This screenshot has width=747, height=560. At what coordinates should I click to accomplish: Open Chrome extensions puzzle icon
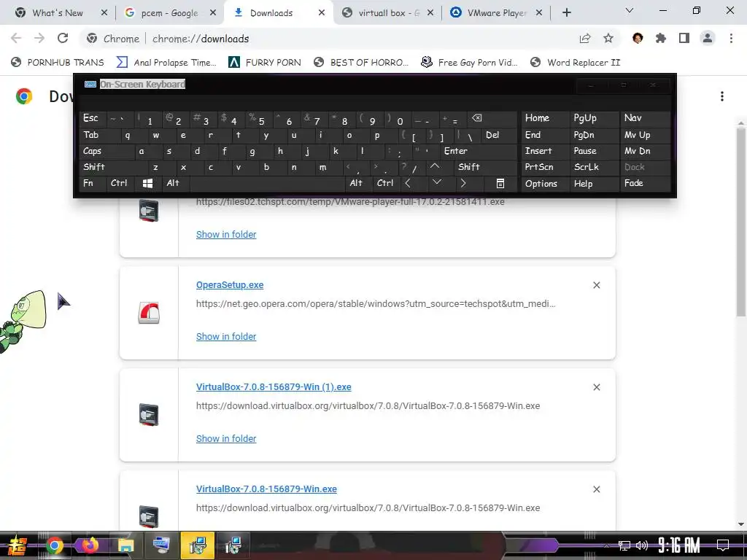coord(661,38)
